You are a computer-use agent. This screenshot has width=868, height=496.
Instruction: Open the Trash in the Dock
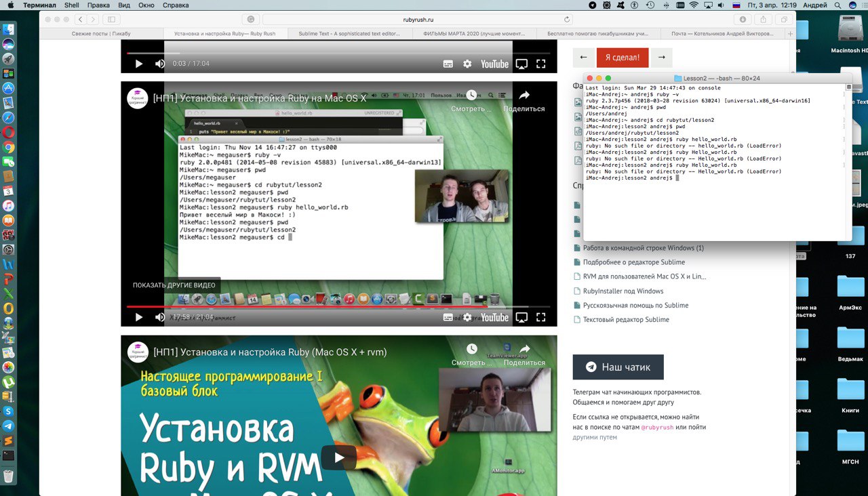tap(8, 476)
